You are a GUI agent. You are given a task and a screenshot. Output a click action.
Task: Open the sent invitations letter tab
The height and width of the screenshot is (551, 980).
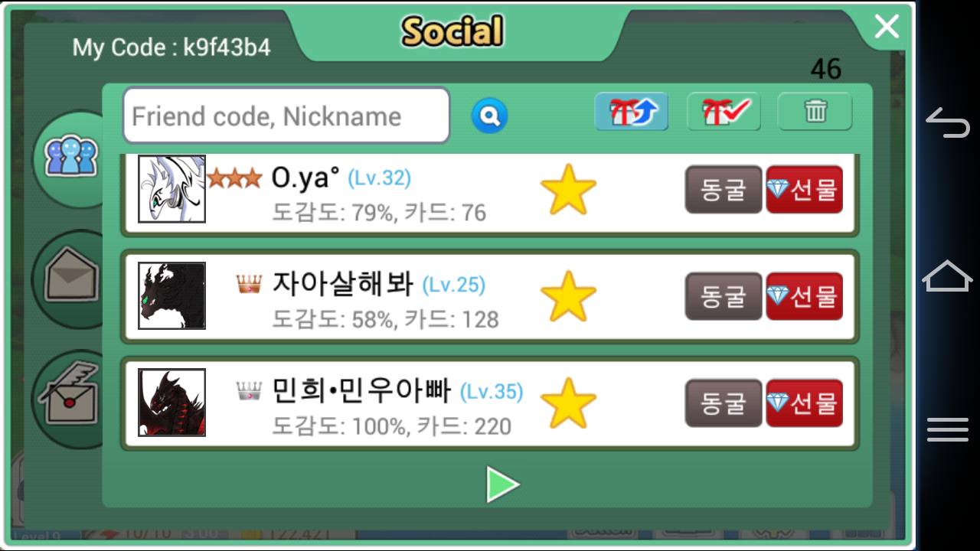tap(71, 398)
